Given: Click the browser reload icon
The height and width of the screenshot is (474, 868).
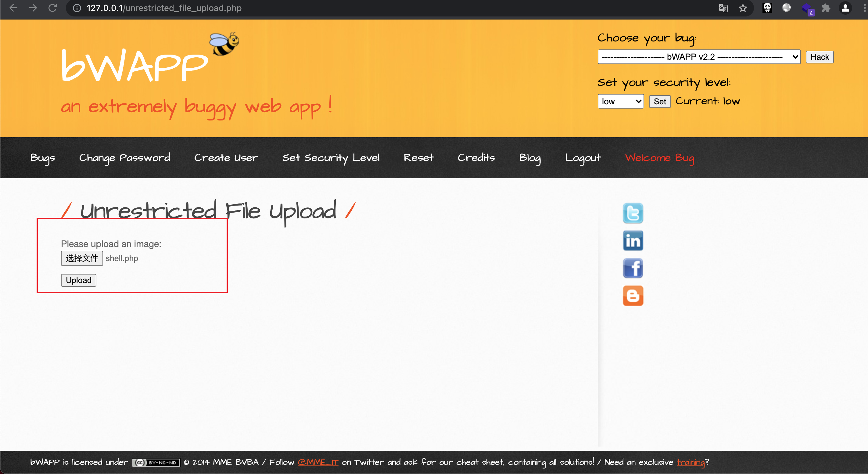Looking at the screenshot, I should point(52,8).
